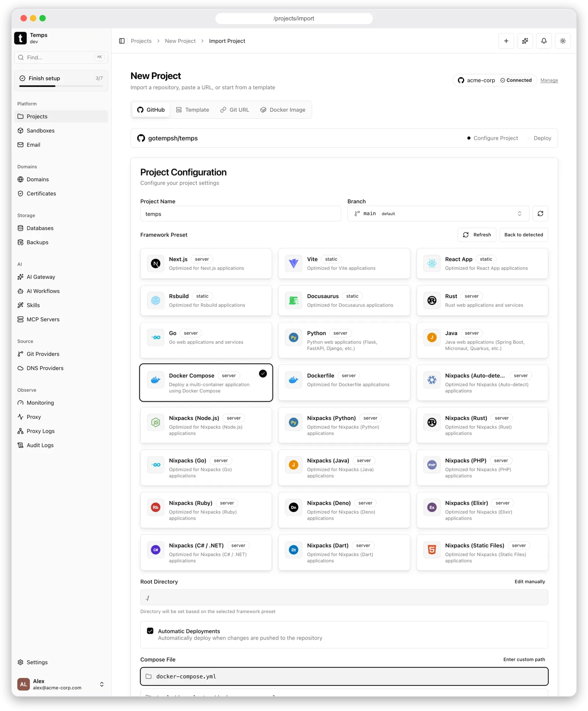Click the Finish setup progress bar

coord(61,86)
